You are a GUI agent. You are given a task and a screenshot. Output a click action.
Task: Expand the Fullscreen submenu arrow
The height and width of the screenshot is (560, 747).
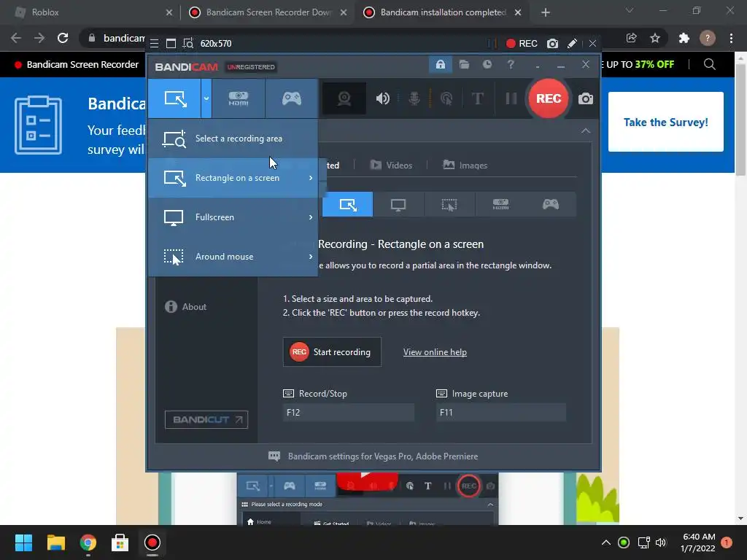311,217
